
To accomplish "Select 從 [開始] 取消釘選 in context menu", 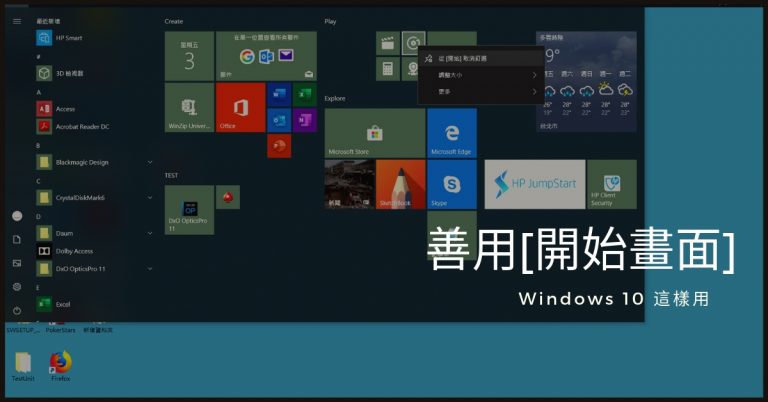I will click(x=481, y=58).
